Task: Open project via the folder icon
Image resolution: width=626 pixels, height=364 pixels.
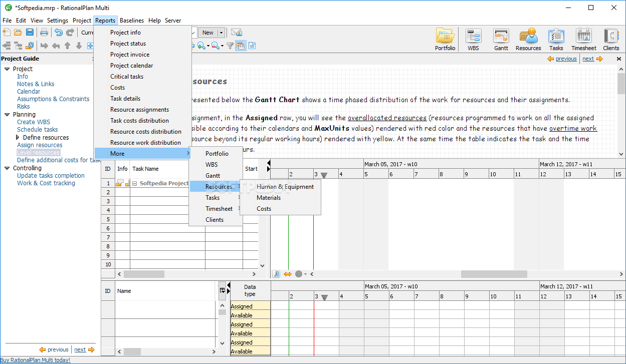Action: coord(18,33)
